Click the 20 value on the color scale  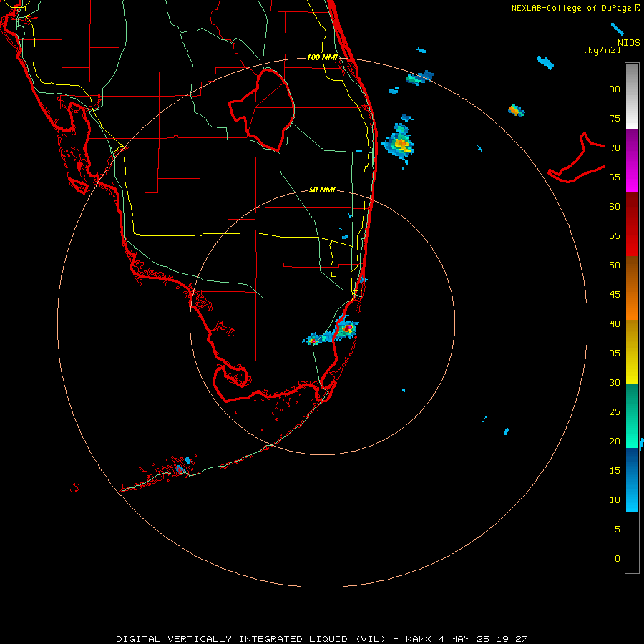[x=615, y=441]
